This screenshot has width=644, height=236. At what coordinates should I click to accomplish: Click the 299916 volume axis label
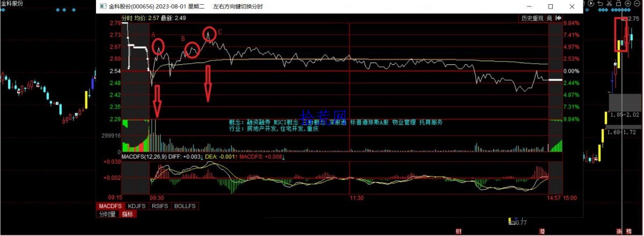[112, 136]
